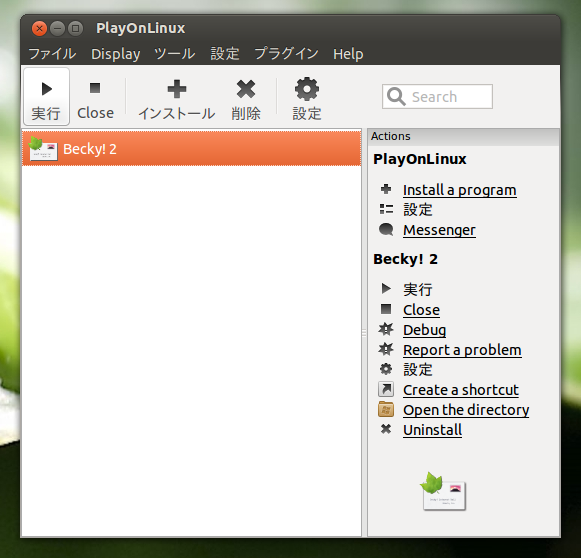The height and width of the screenshot is (558, 581).
Task: Click the インストール plus icon in toolbar
Action: tap(177, 89)
